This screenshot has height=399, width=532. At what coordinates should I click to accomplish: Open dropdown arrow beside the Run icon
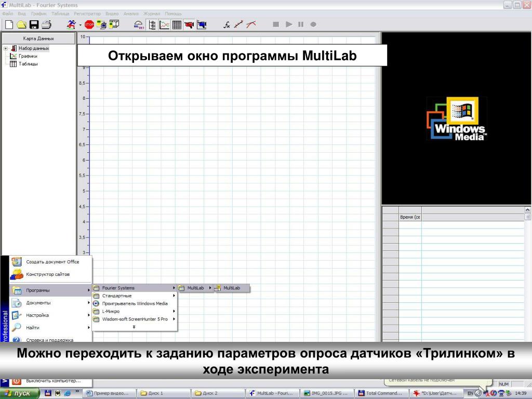(x=81, y=25)
